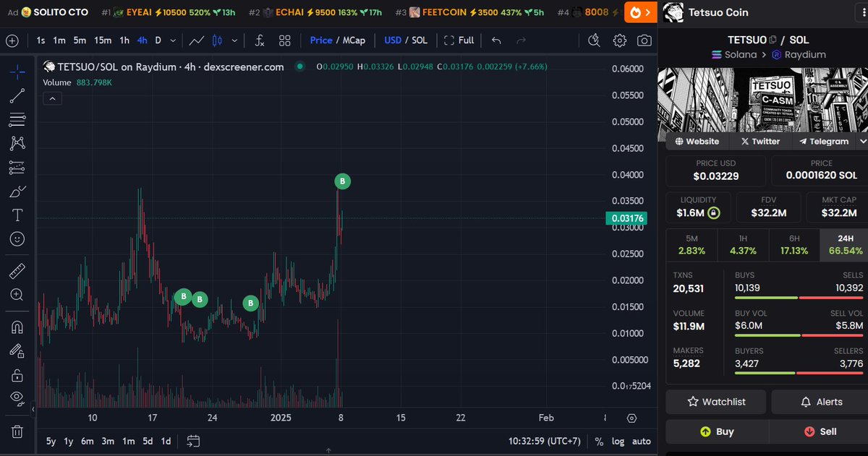Select the brush drawing tool
The width and height of the screenshot is (868, 456).
17,191
